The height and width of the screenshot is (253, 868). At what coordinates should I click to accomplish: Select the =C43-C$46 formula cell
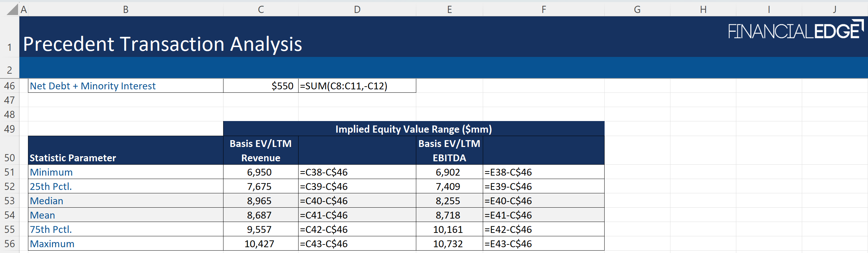tap(357, 244)
